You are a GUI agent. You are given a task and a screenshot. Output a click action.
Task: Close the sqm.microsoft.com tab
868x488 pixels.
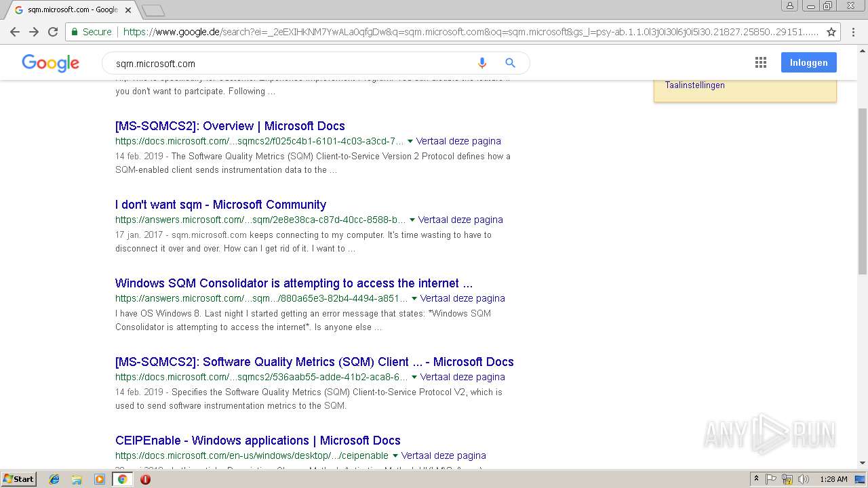point(128,9)
